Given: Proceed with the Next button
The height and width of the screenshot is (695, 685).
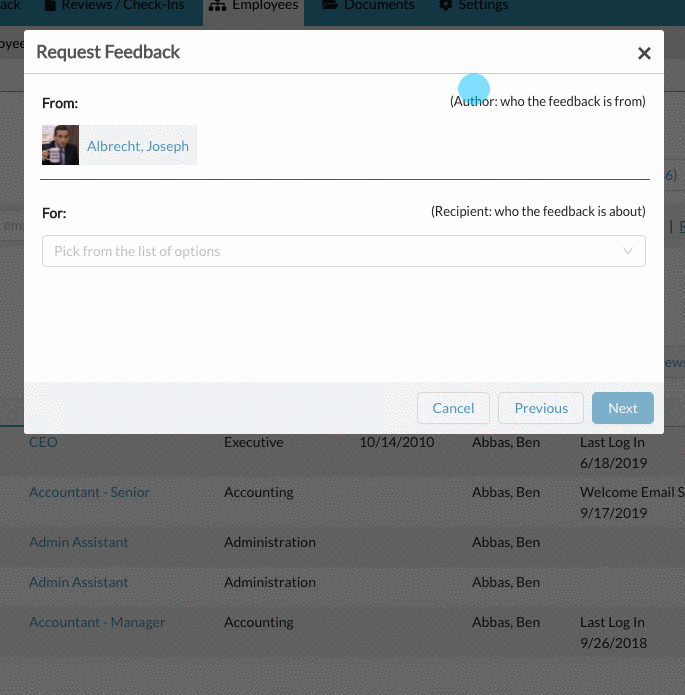Looking at the screenshot, I should 622,408.
